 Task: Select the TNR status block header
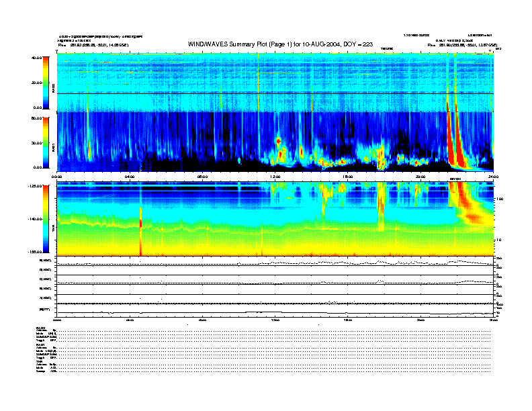click(40, 361)
